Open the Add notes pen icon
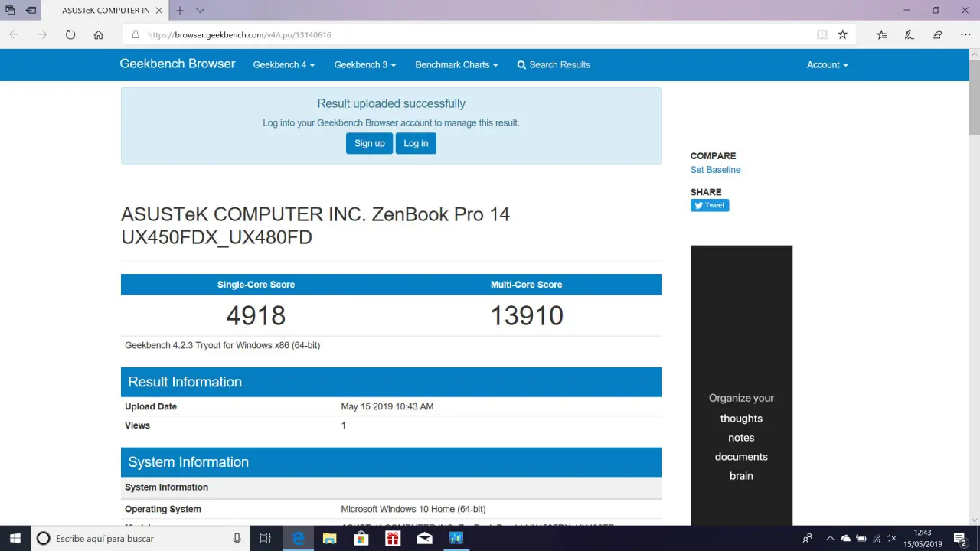The image size is (980, 551). tap(909, 34)
